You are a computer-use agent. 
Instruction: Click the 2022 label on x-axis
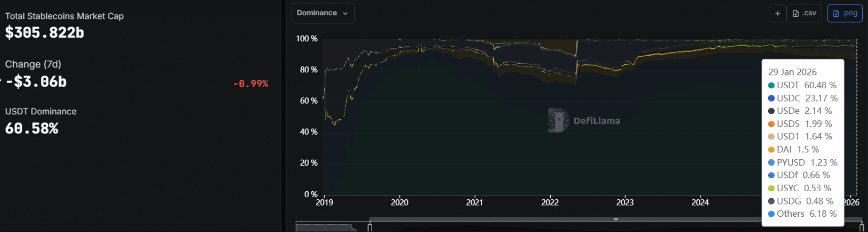[x=550, y=203]
